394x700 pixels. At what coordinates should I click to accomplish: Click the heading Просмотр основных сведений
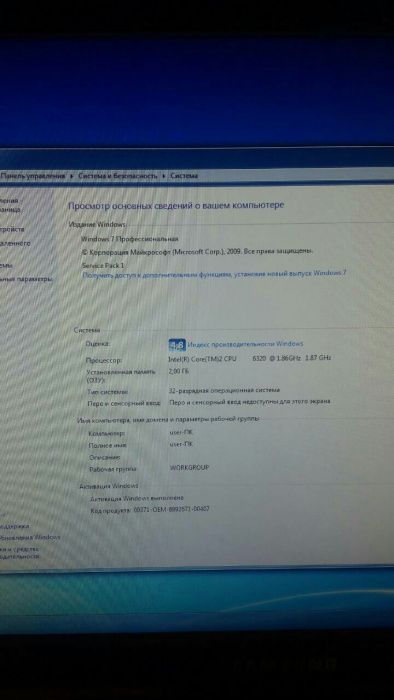point(176,205)
